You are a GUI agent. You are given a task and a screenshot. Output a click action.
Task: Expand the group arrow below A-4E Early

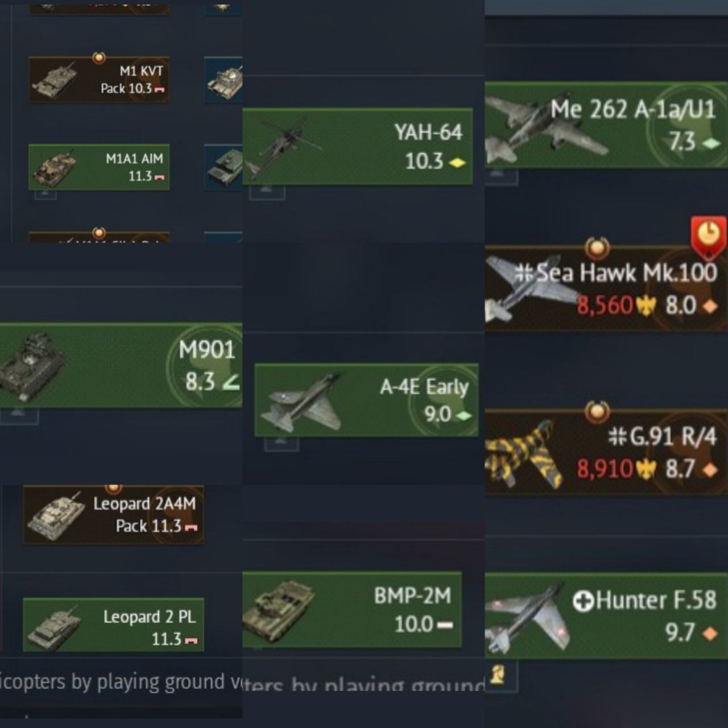click(x=282, y=442)
